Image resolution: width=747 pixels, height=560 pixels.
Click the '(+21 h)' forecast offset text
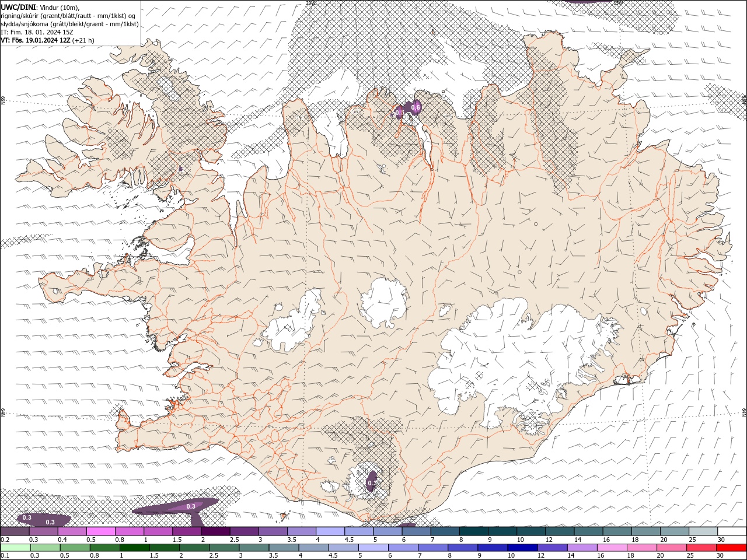point(83,40)
